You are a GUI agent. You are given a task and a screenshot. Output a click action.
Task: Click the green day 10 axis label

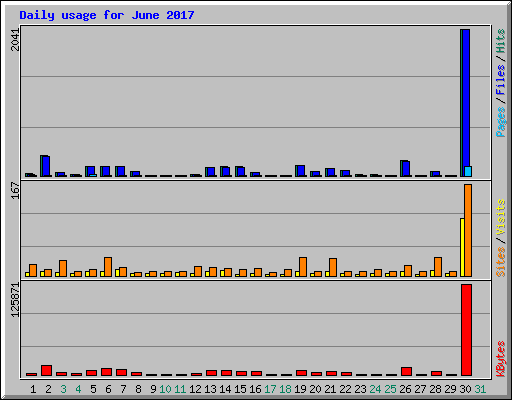coord(165,389)
